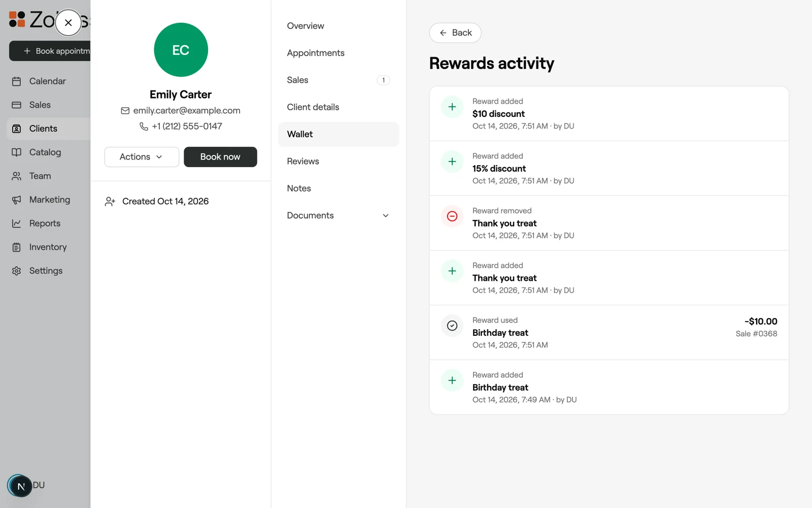This screenshot has width=812, height=508.
Task: Click the Book now button
Action: [220, 157]
